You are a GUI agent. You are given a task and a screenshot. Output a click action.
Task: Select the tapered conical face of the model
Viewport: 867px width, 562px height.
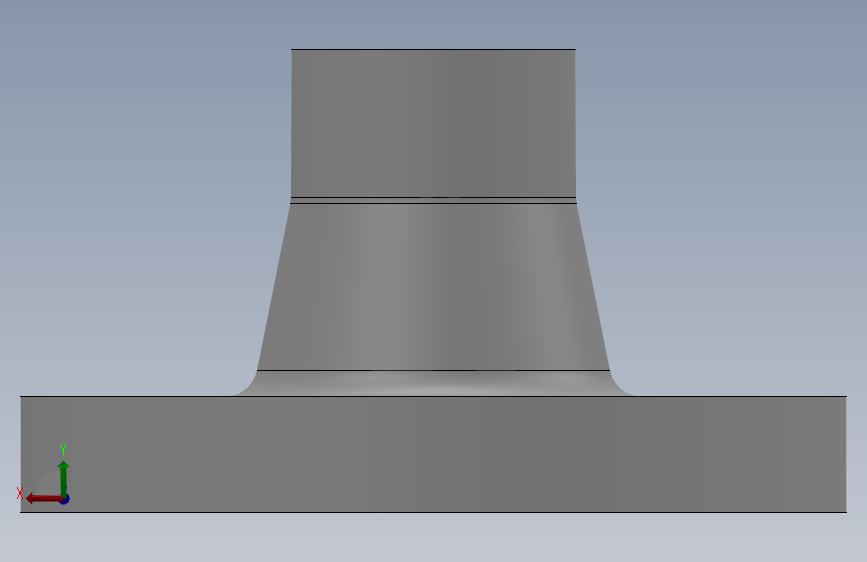click(x=434, y=287)
